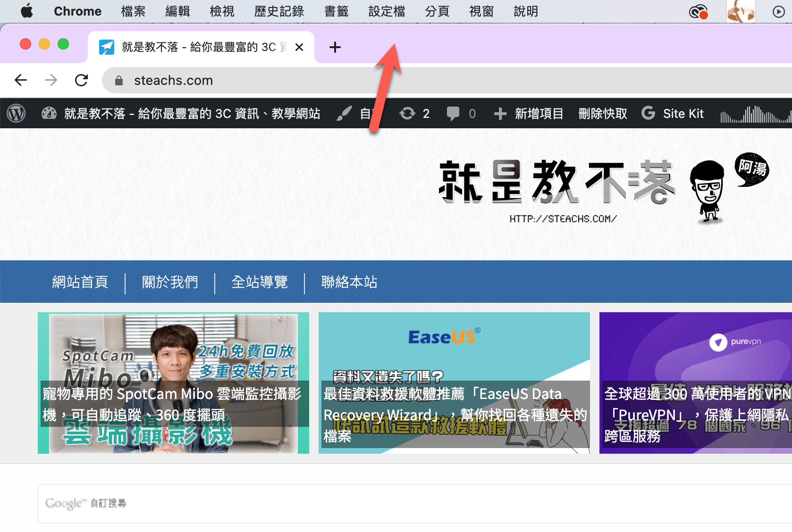
Task: Go back using the left arrow
Action: point(21,81)
